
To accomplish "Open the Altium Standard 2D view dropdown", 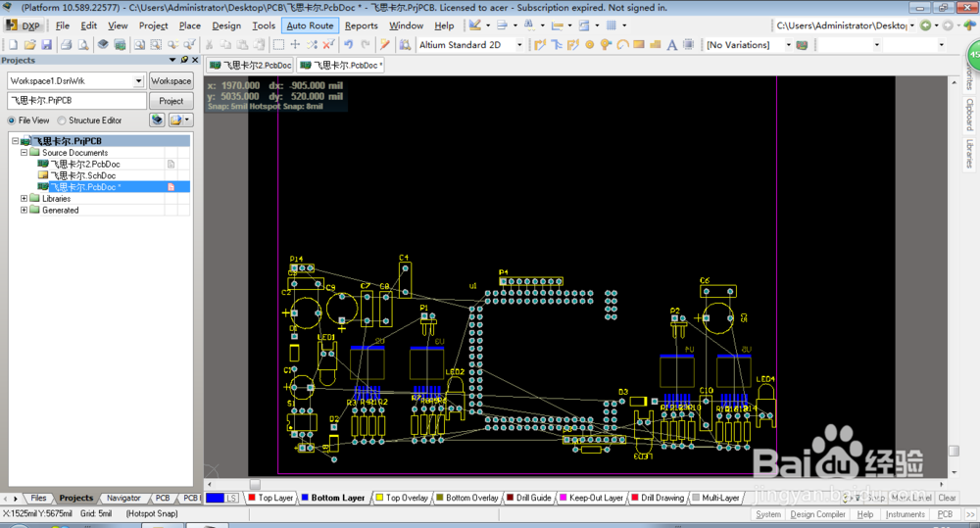I will tap(518, 45).
